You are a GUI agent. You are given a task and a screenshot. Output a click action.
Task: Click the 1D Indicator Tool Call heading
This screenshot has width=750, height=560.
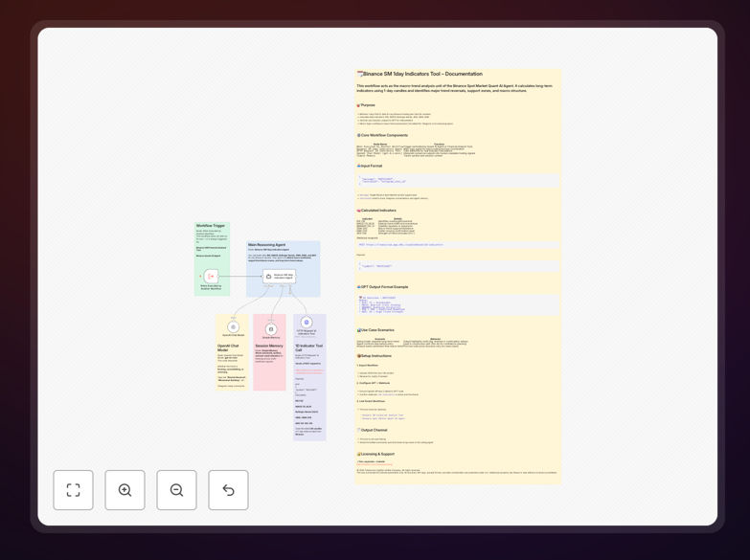[x=309, y=347]
